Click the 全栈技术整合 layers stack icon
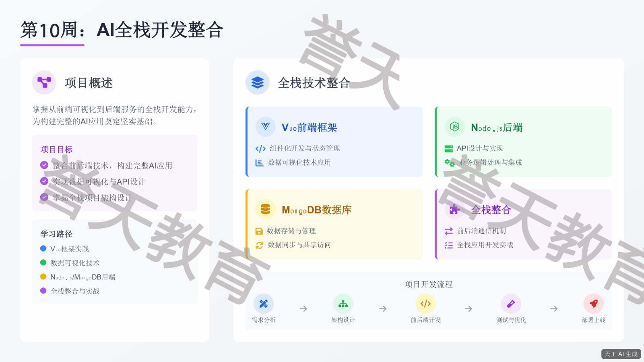This screenshot has width=644, height=362. point(258,82)
